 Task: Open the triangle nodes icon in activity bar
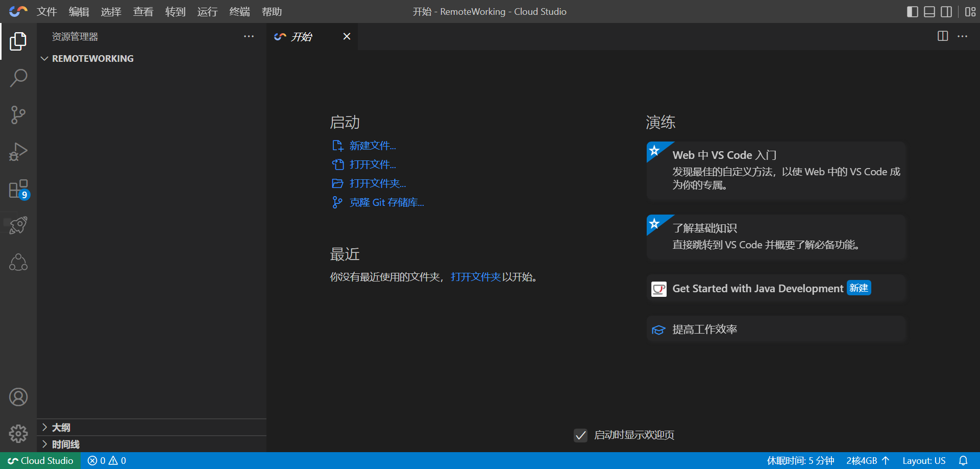pyautogui.click(x=18, y=262)
